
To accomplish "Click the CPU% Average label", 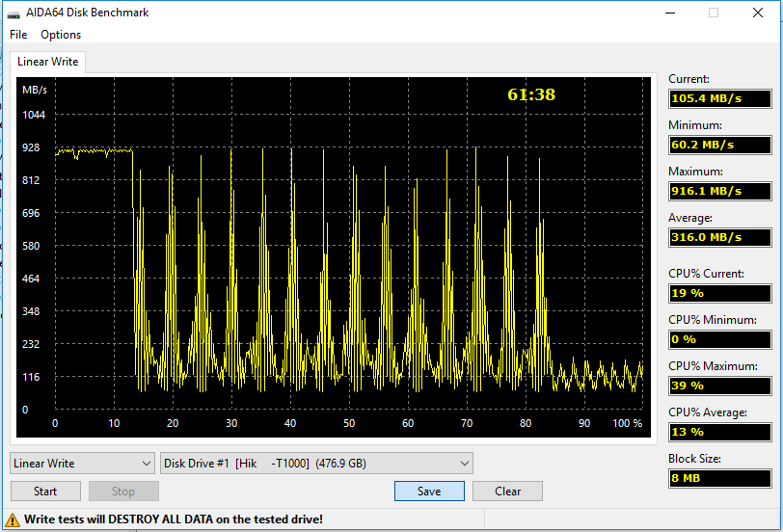I will [708, 412].
